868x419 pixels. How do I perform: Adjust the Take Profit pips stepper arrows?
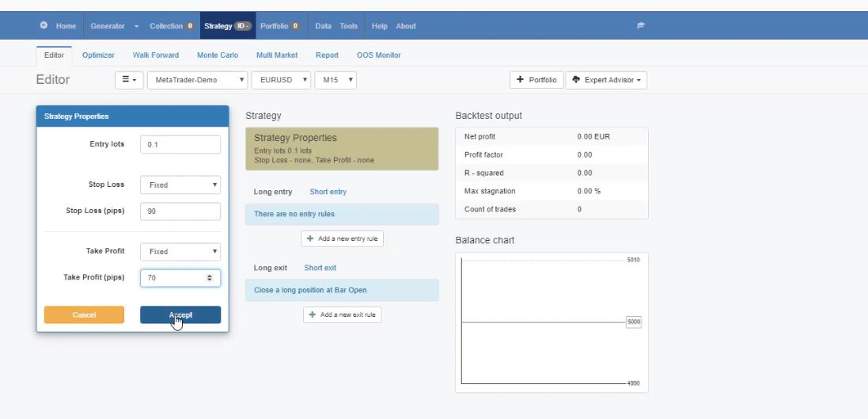point(209,278)
